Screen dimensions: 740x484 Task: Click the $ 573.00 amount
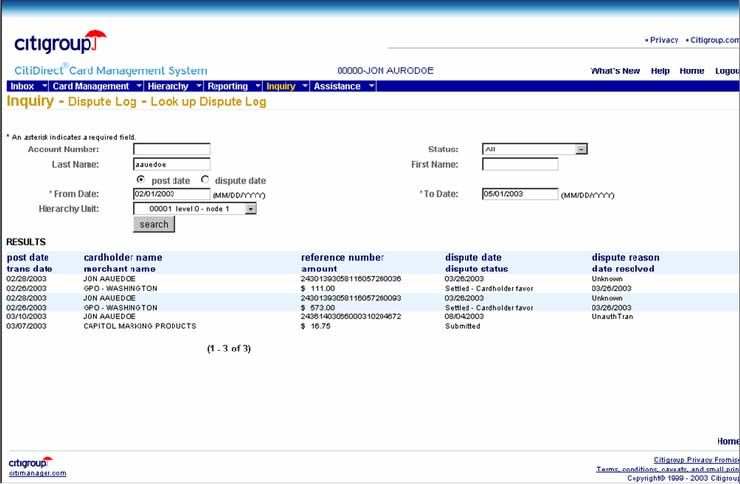coord(318,308)
